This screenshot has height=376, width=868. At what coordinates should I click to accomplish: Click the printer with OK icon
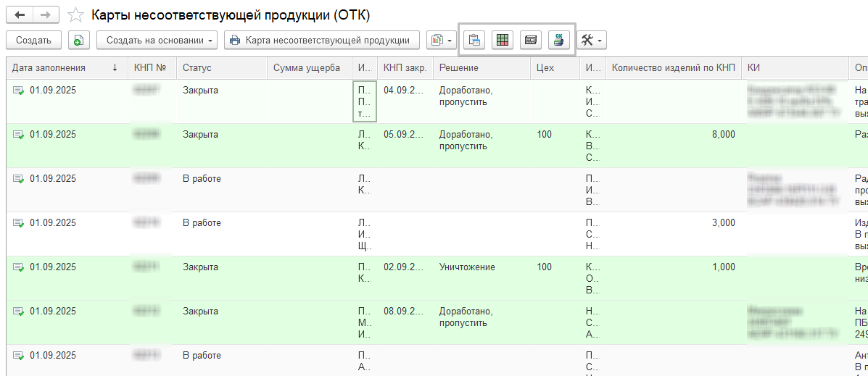(559, 40)
